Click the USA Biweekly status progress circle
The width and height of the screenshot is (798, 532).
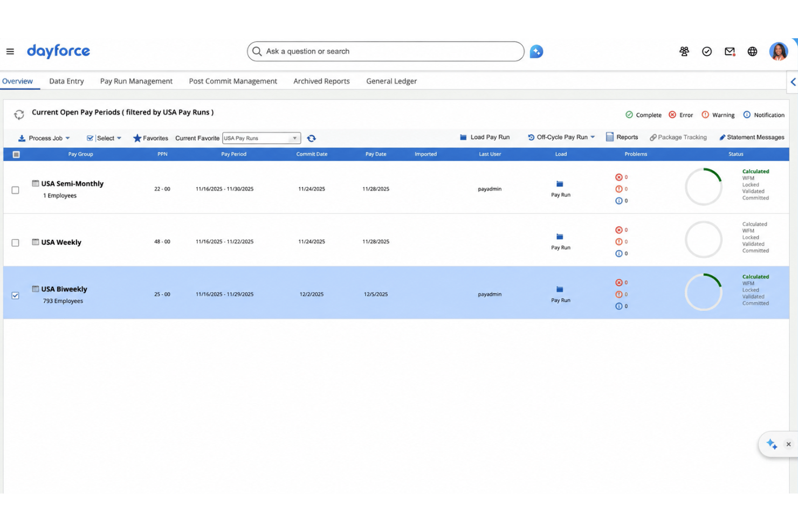coord(704,292)
